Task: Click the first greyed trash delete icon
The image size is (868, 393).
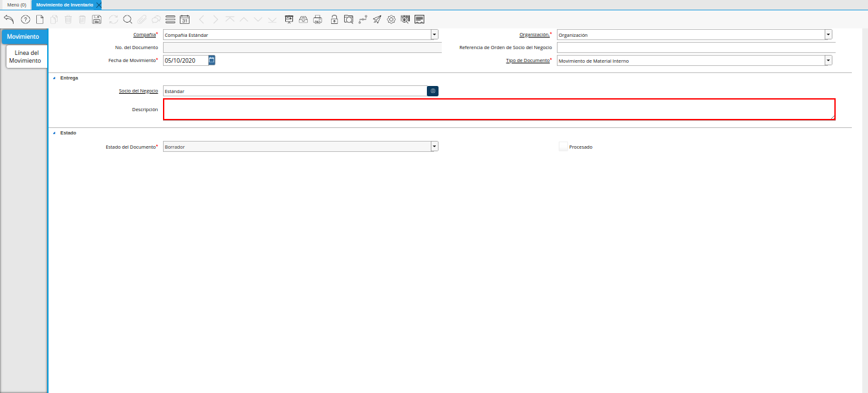Action: 69,19
